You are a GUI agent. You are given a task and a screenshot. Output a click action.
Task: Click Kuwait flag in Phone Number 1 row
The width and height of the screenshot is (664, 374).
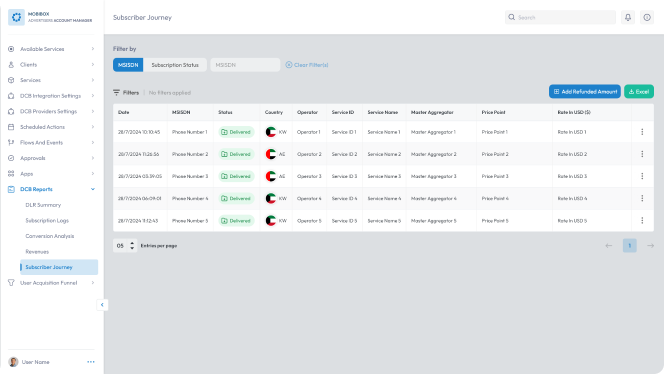(271, 132)
